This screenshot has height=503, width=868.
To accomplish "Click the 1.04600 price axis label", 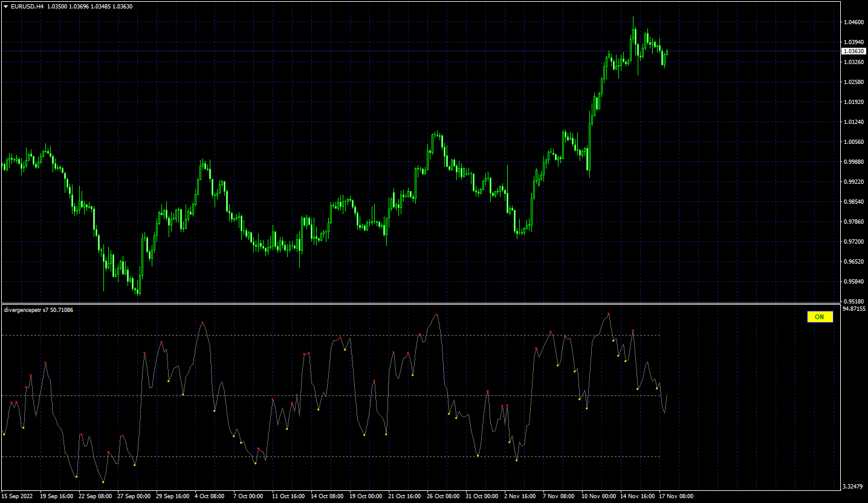I will [853, 22].
